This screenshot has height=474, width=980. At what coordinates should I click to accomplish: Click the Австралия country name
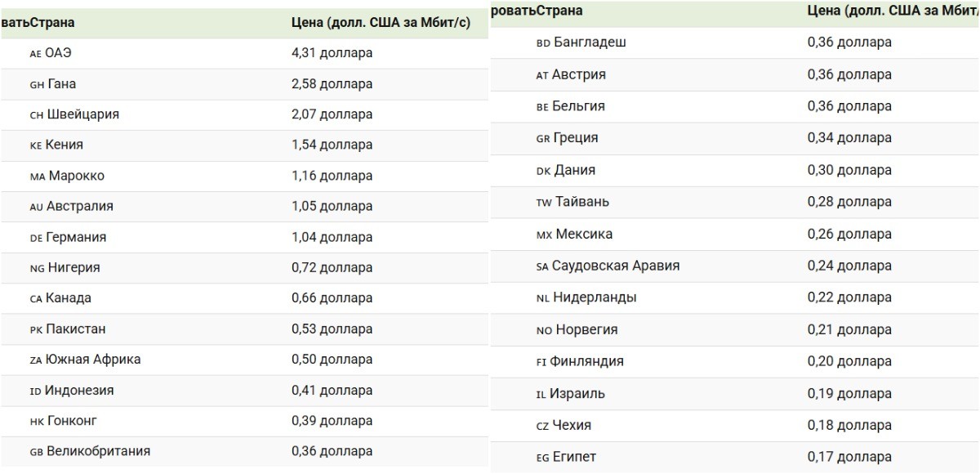coord(79,206)
